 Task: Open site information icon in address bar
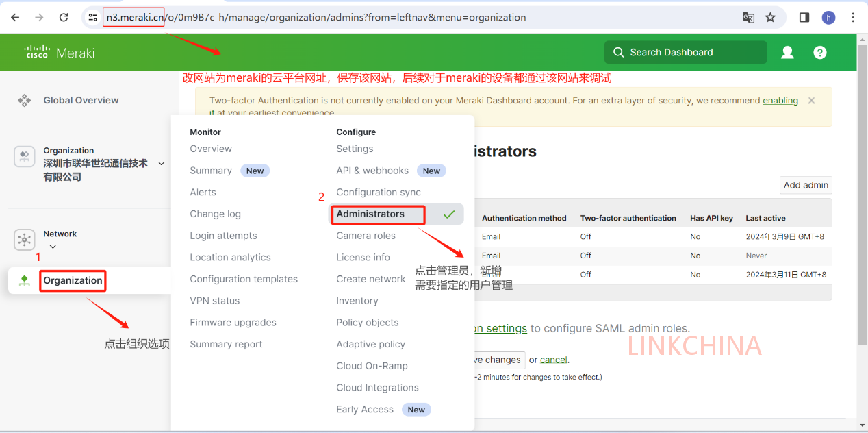pyautogui.click(x=93, y=17)
